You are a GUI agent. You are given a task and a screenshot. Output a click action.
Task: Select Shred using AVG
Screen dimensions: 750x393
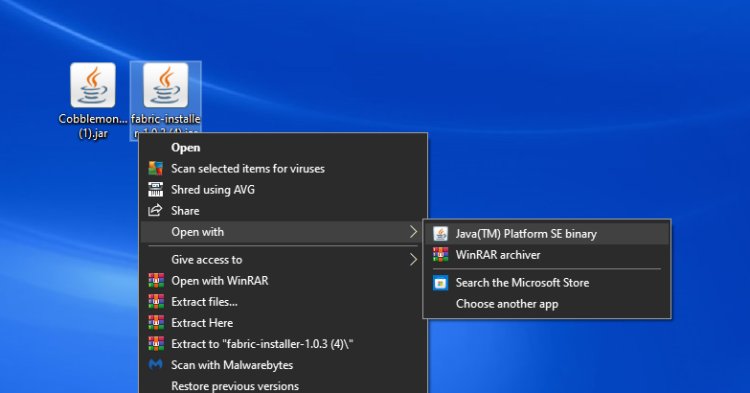click(283, 189)
